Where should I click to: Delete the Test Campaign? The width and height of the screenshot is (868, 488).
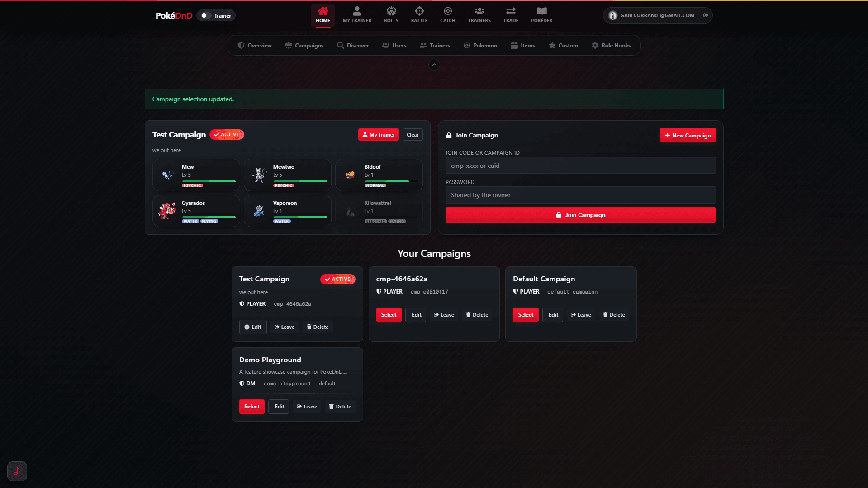coord(318,327)
